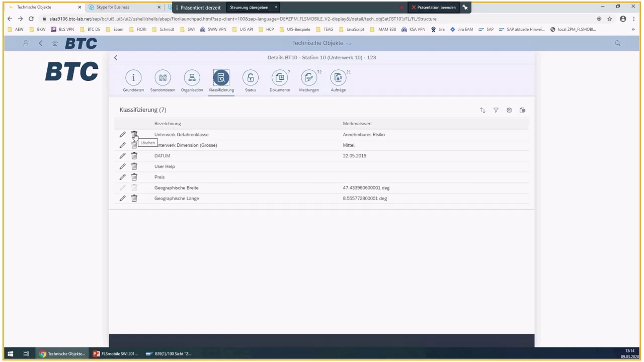Image resolution: width=644 pixels, height=362 pixels.
Task: Delete the Preis classification entry
Action: pyautogui.click(x=134, y=177)
